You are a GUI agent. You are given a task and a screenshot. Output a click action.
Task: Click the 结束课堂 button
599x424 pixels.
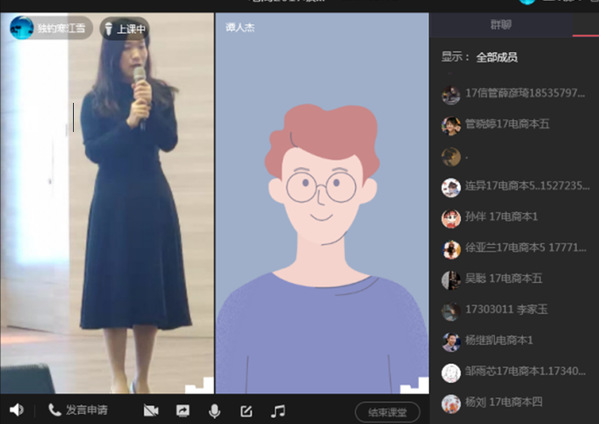[387, 413]
